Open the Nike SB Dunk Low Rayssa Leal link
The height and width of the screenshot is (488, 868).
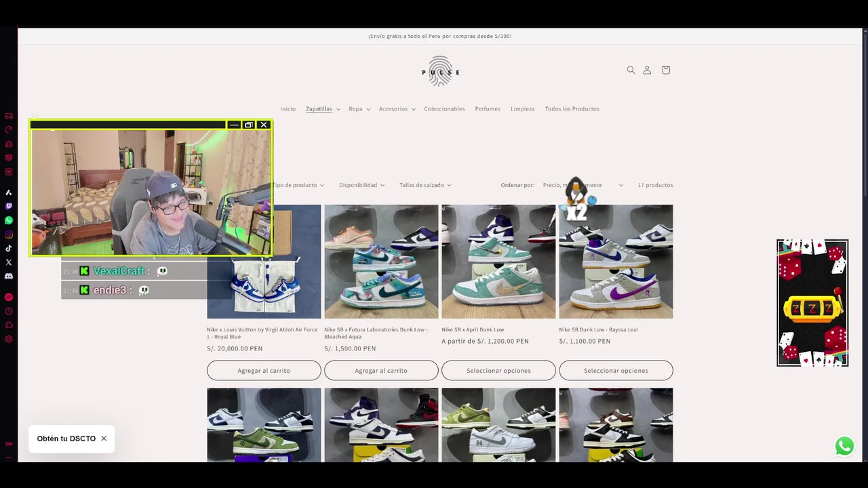(x=598, y=329)
